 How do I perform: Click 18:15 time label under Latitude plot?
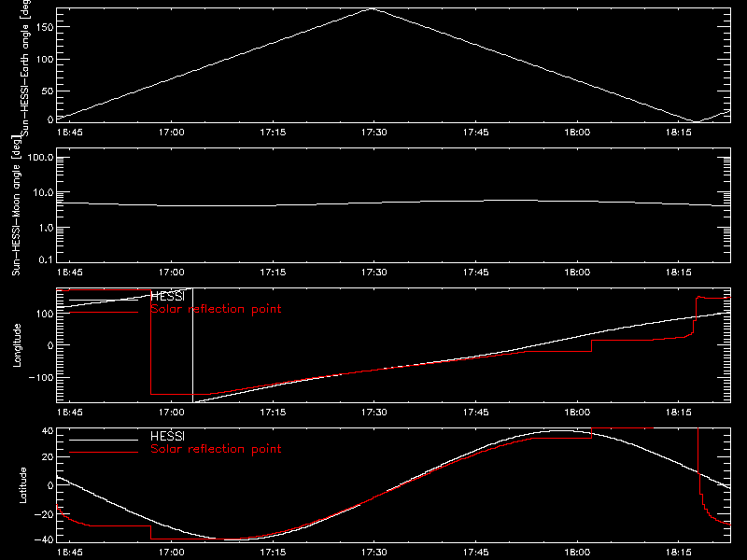tap(679, 553)
